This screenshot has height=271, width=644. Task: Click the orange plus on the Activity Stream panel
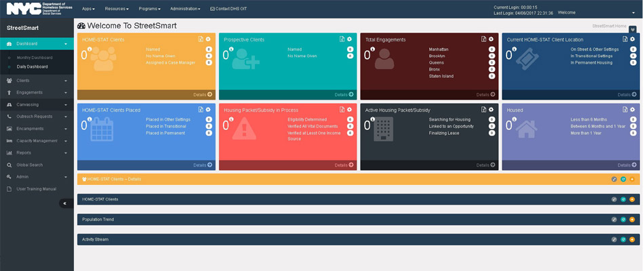tap(632, 239)
